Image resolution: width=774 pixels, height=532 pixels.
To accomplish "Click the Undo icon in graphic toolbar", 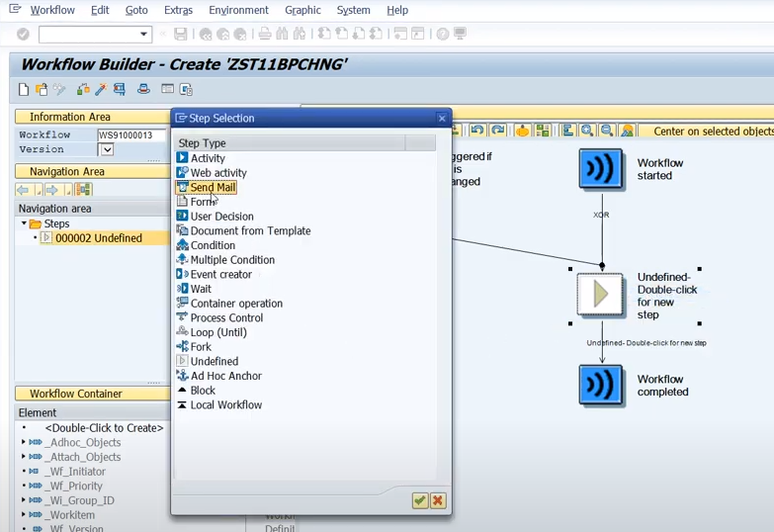I will click(x=476, y=131).
